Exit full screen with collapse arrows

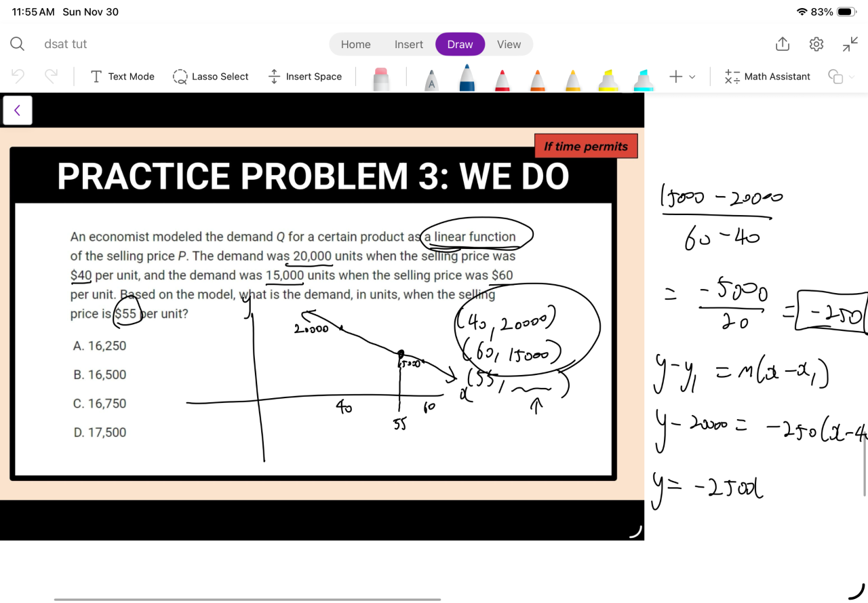850,44
